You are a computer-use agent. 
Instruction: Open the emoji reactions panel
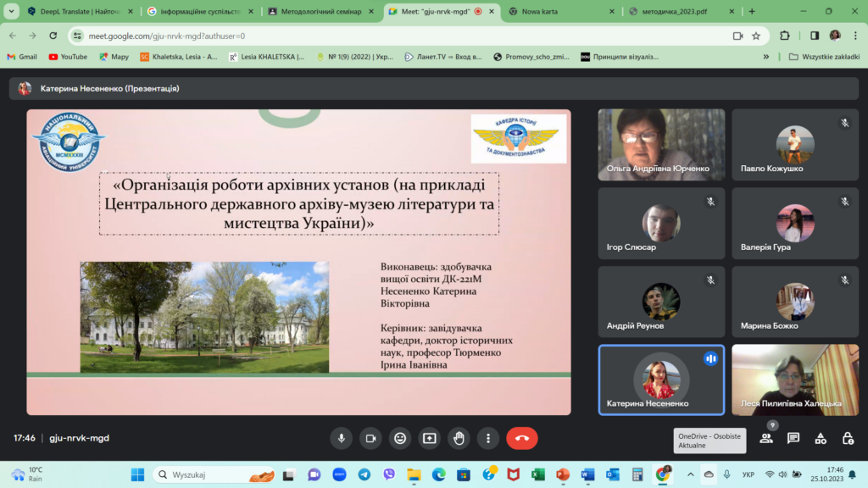tap(400, 438)
